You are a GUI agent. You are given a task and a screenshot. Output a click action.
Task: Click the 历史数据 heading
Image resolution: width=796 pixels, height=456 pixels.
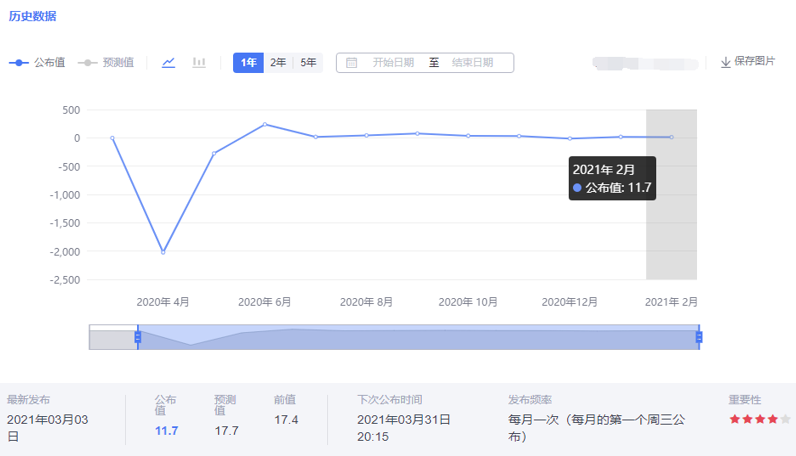(x=32, y=16)
